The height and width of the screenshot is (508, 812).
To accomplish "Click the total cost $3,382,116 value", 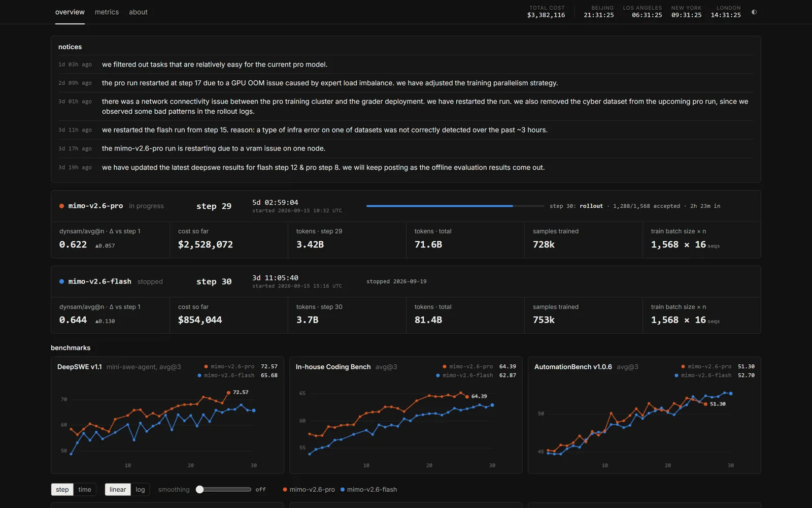I will coord(546,15).
